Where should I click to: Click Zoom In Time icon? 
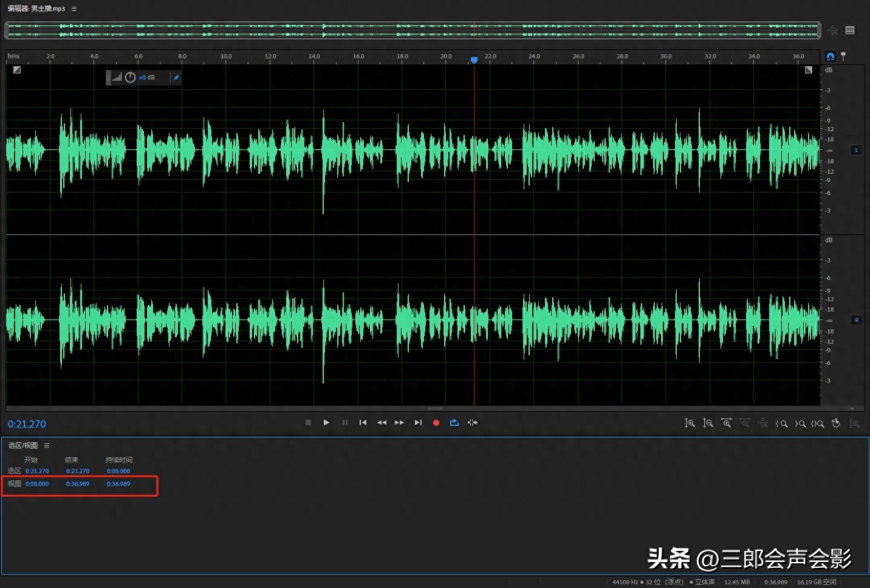point(726,423)
